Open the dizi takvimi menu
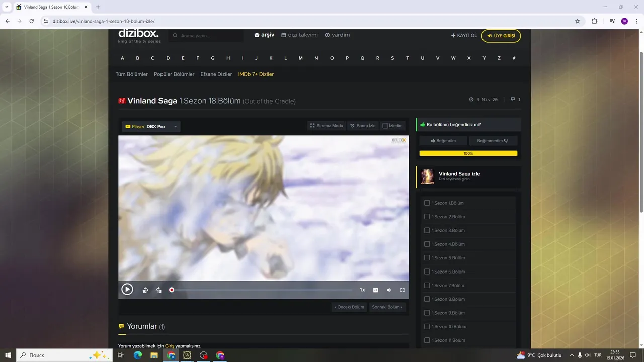The height and width of the screenshot is (362, 644). [299, 35]
